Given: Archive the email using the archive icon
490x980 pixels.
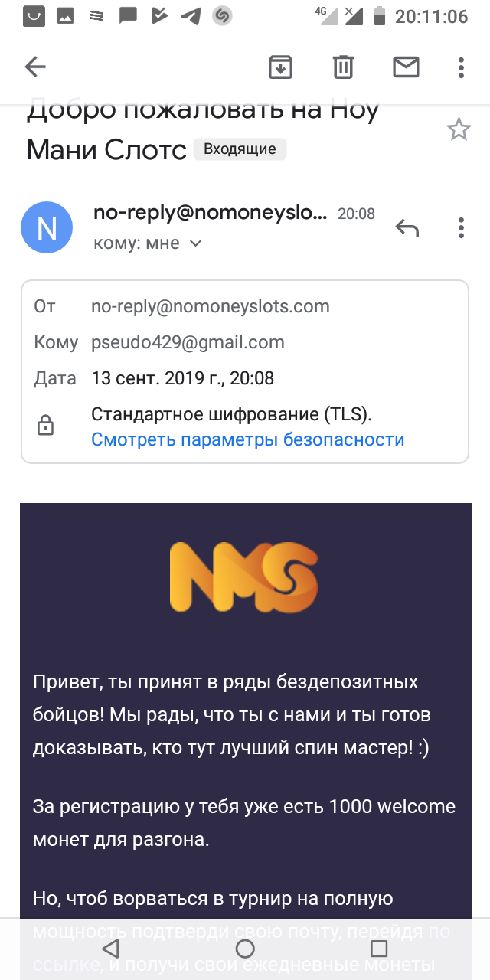Looking at the screenshot, I should [x=280, y=67].
